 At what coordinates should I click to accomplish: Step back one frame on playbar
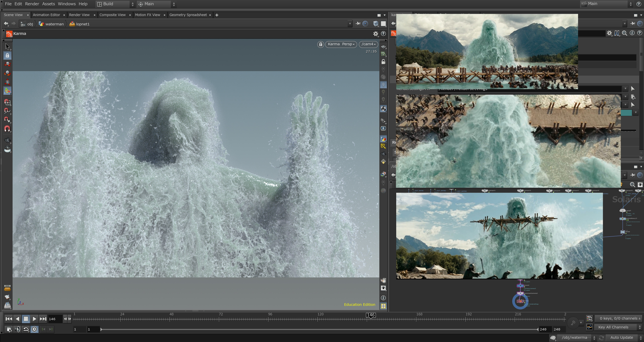tap(65, 319)
